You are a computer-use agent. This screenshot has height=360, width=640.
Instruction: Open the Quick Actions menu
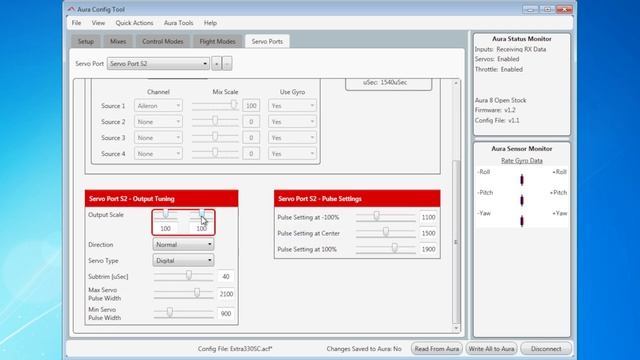(x=134, y=23)
